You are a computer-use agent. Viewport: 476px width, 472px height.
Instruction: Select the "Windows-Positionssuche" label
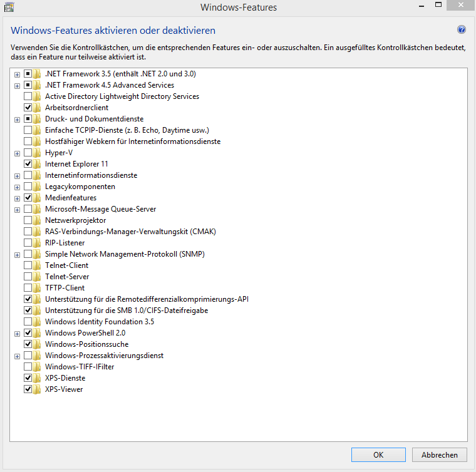coord(87,344)
